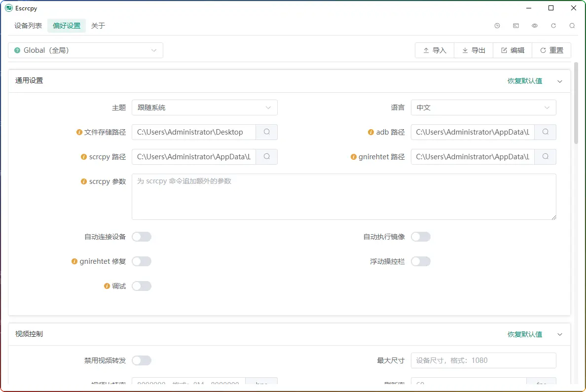The height and width of the screenshot is (392, 586).
Task: Open the 语言 language dropdown
Action: coord(483,107)
